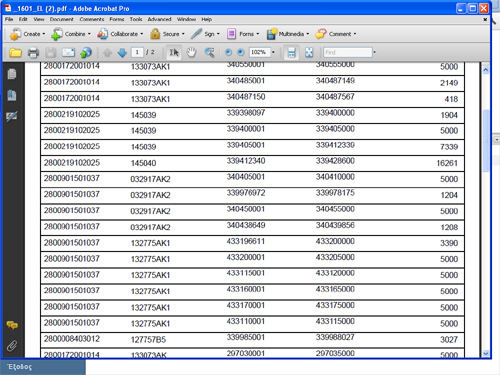The width and height of the screenshot is (500, 375).
Task: Click the Έξοδος taskbar button
Action: click(x=43, y=367)
